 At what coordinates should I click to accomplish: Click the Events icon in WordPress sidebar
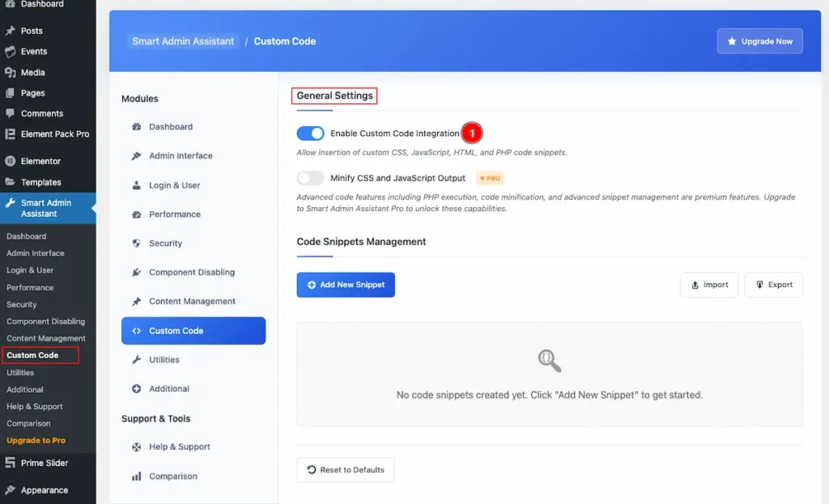(10, 51)
